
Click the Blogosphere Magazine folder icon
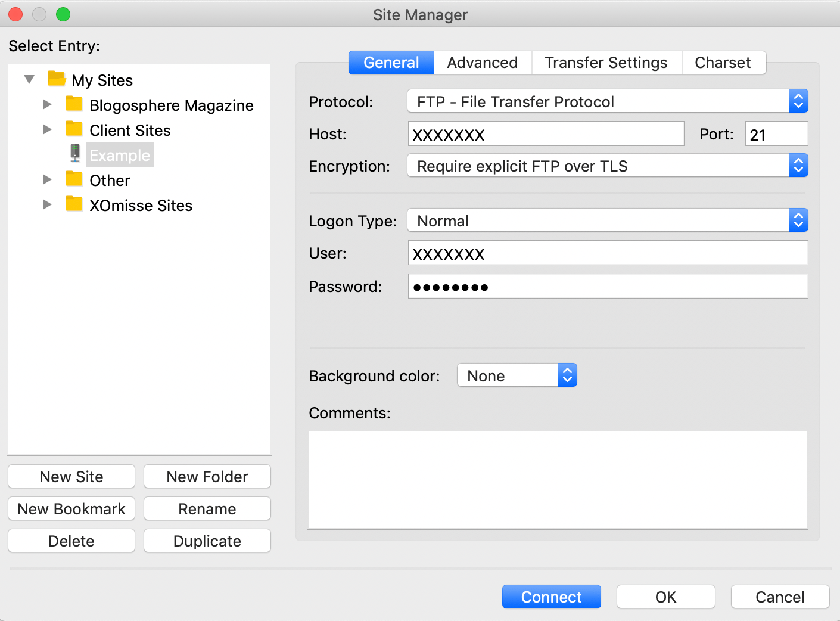pos(74,104)
